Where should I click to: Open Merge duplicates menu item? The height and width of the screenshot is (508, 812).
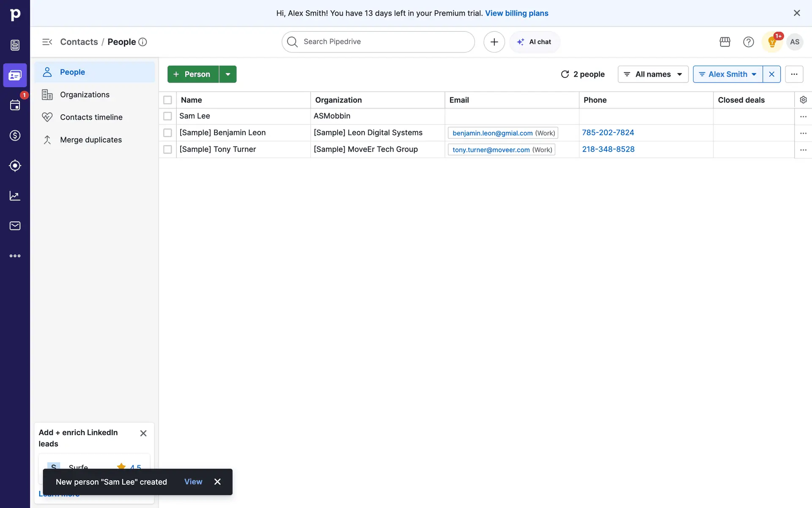[91, 140]
